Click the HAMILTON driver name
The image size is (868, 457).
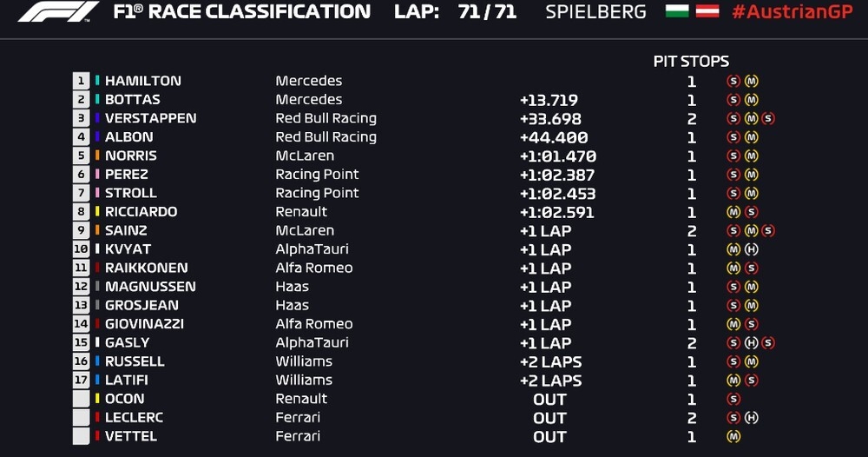(143, 81)
